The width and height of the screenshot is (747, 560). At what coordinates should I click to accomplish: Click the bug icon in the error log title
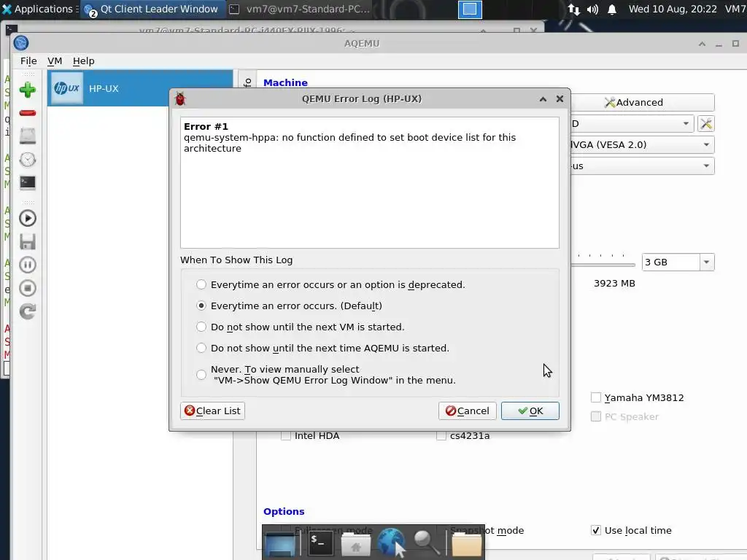click(x=180, y=98)
